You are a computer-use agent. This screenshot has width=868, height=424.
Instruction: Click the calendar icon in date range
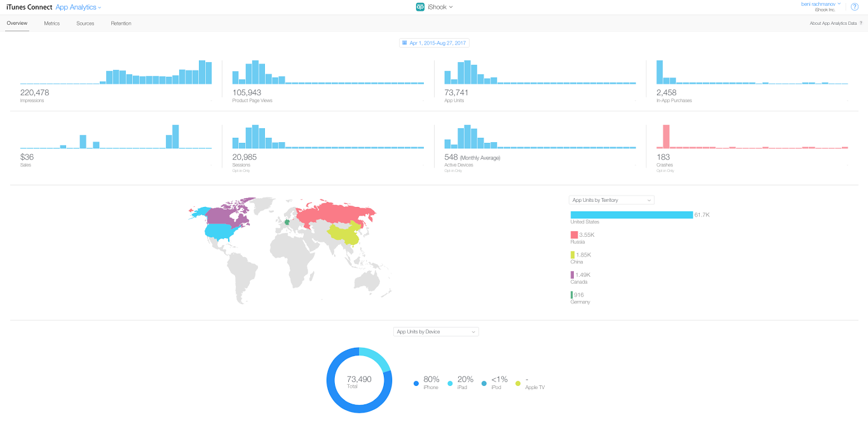tap(405, 43)
